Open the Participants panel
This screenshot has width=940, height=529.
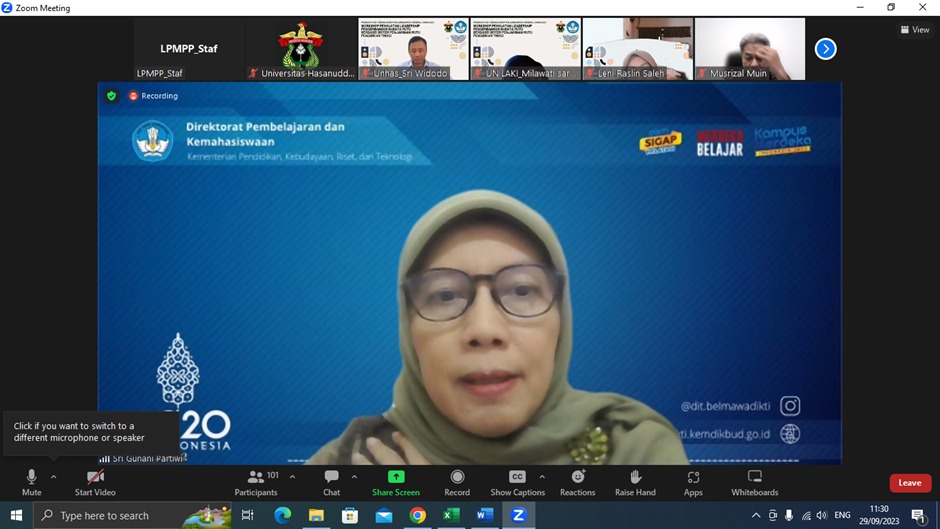tap(256, 481)
